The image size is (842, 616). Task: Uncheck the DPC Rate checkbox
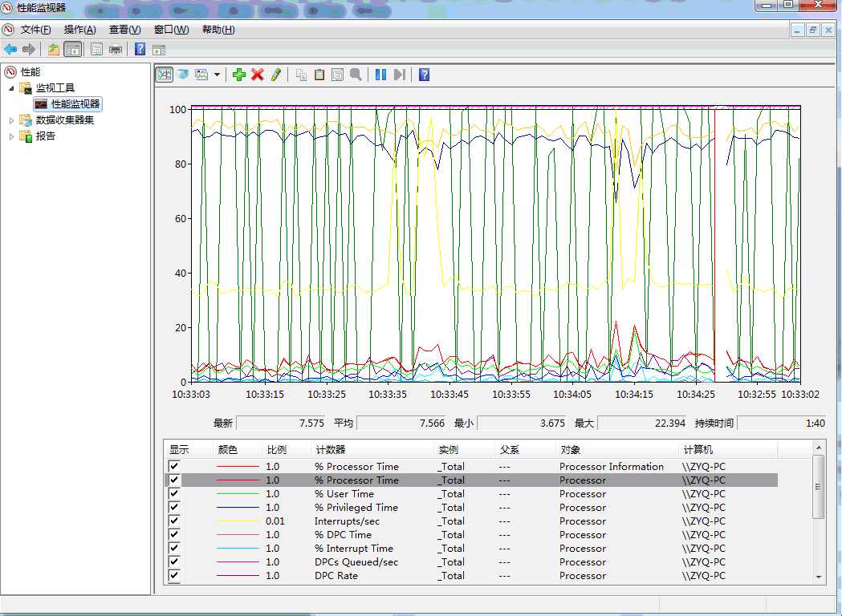click(174, 575)
